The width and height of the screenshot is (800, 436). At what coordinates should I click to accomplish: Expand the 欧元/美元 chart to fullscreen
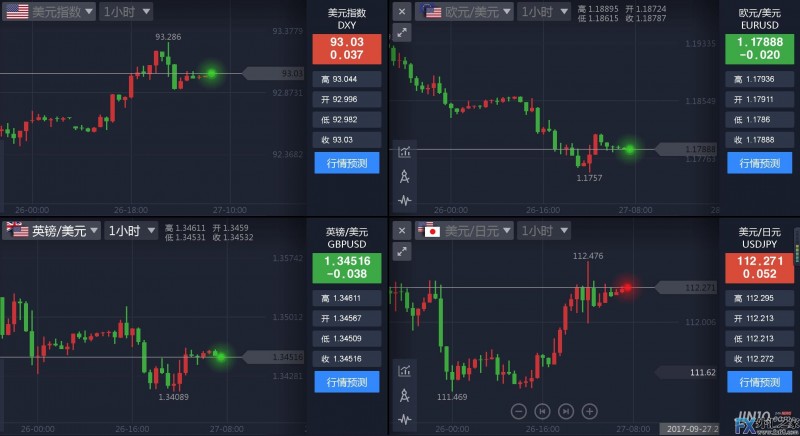tap(402, 33)
